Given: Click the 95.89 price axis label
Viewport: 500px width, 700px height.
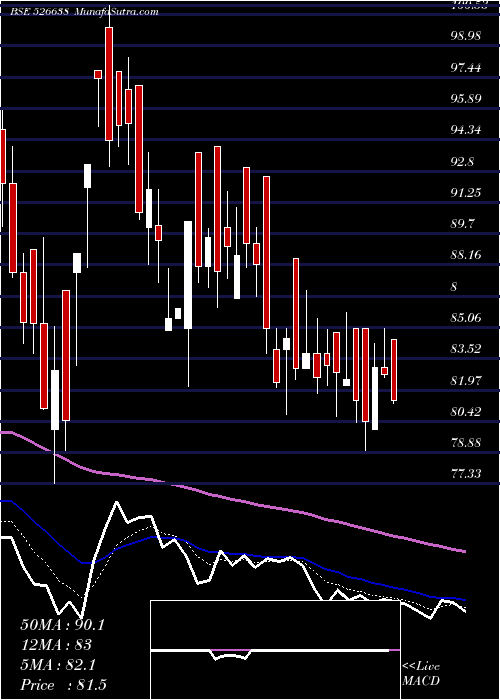Looking at the screenshot, I should pos(466,99).
